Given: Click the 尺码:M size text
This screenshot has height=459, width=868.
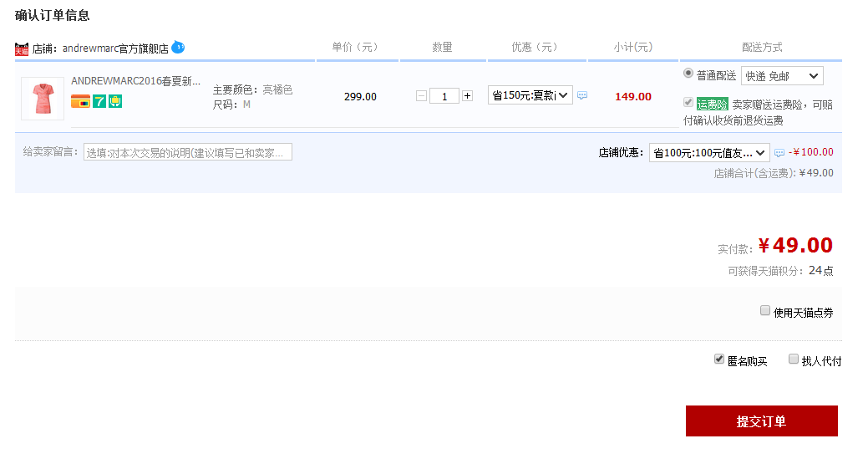Looking at the screenshot, I should pos(231,105).
